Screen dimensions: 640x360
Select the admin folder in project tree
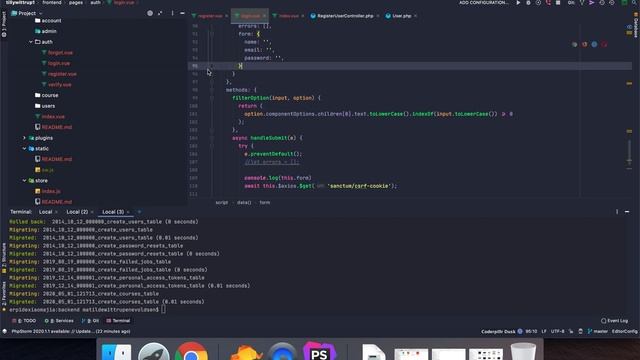pyautogui.click(x=49, y=31)
